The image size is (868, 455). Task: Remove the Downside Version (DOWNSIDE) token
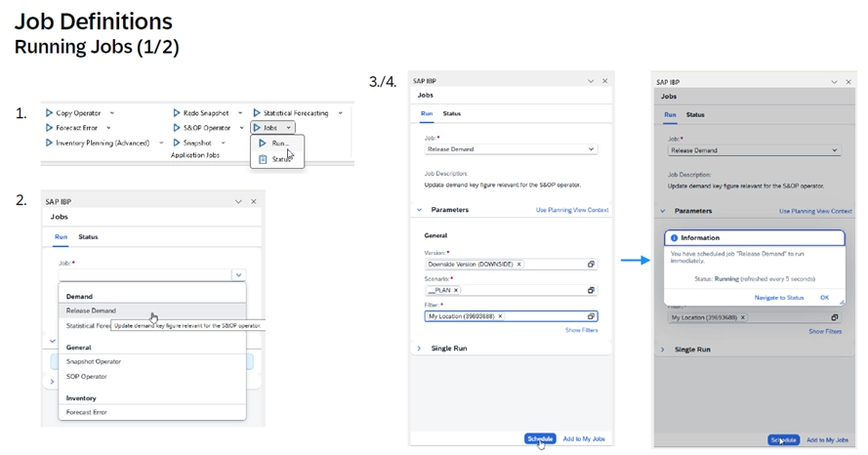point(518,265)
